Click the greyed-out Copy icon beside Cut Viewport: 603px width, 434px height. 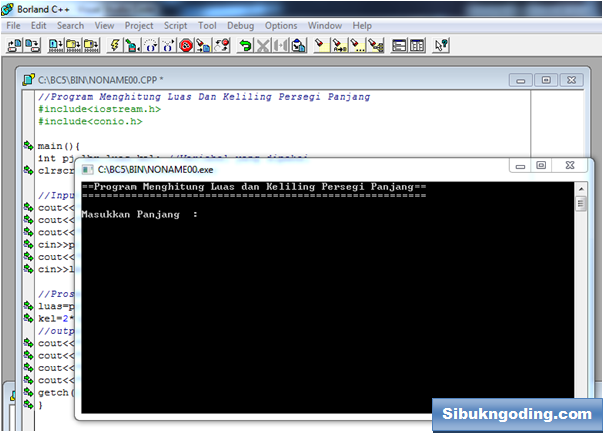pos(281,45)
